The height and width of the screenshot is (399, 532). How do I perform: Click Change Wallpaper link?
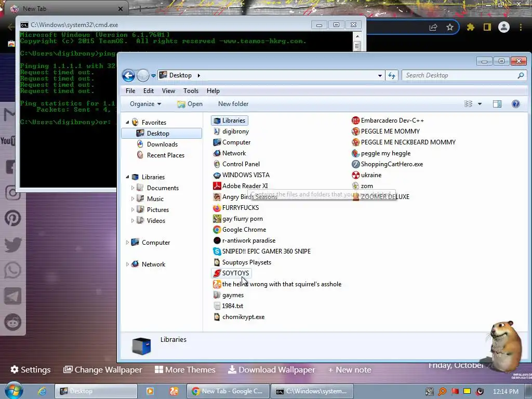103,369
